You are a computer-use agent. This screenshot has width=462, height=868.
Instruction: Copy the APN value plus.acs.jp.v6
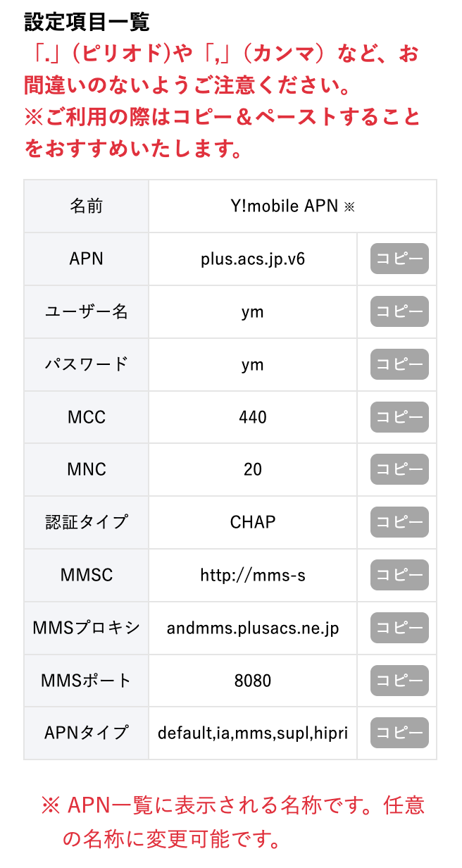point(399,259)
